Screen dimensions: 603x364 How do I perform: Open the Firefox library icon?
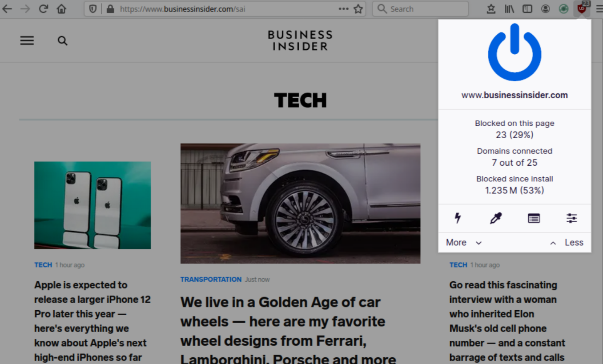click(509, 9)
